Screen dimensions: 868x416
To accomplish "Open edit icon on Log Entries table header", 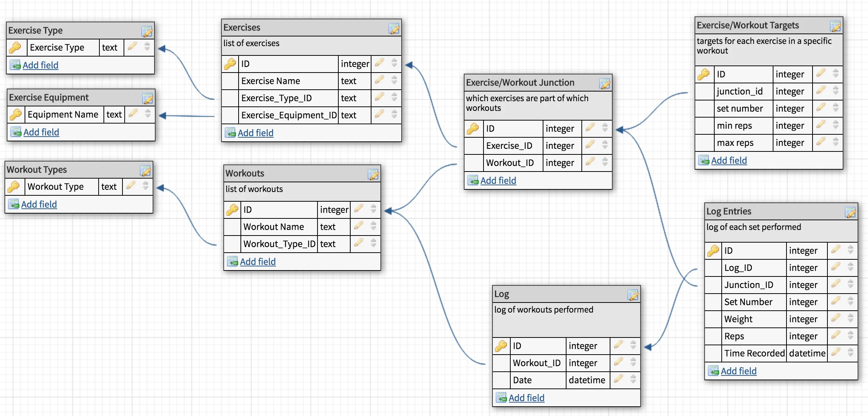I will coord(850,212).
